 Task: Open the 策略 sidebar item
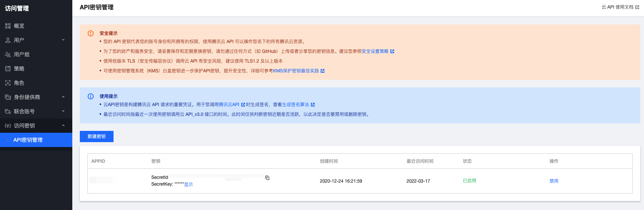point(36,69)
